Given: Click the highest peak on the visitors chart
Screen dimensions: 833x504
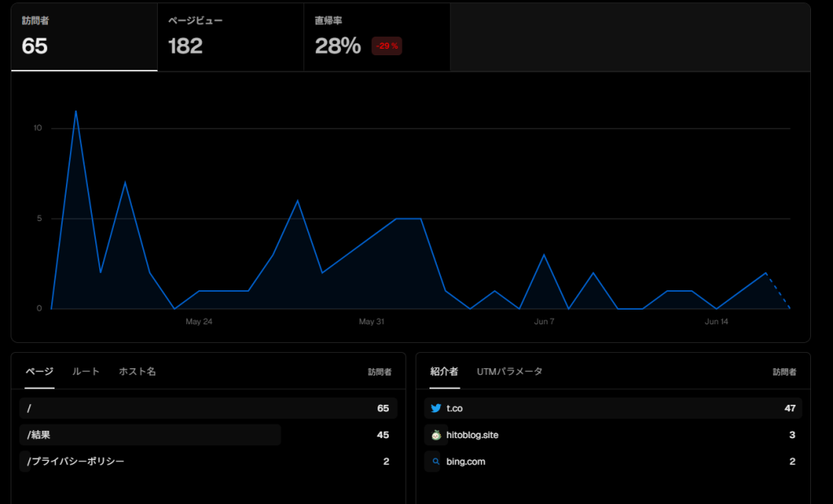Looking at the screenshot, I should click(x=76, y=111).
